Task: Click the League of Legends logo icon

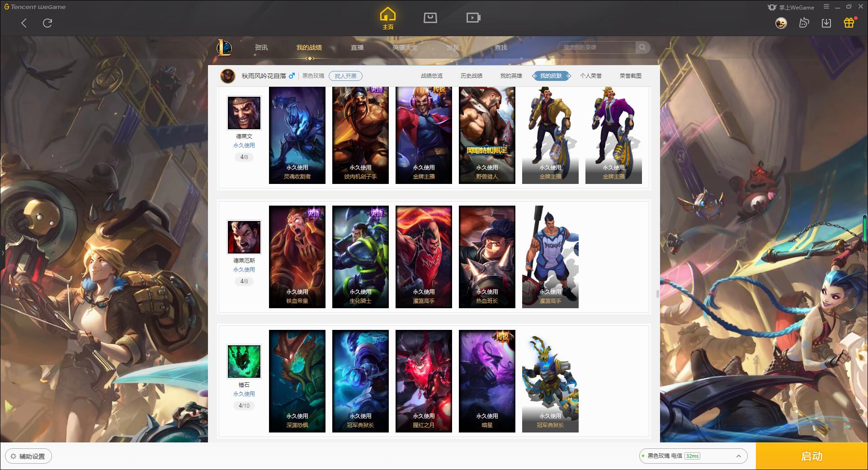Action: point(225,47)
